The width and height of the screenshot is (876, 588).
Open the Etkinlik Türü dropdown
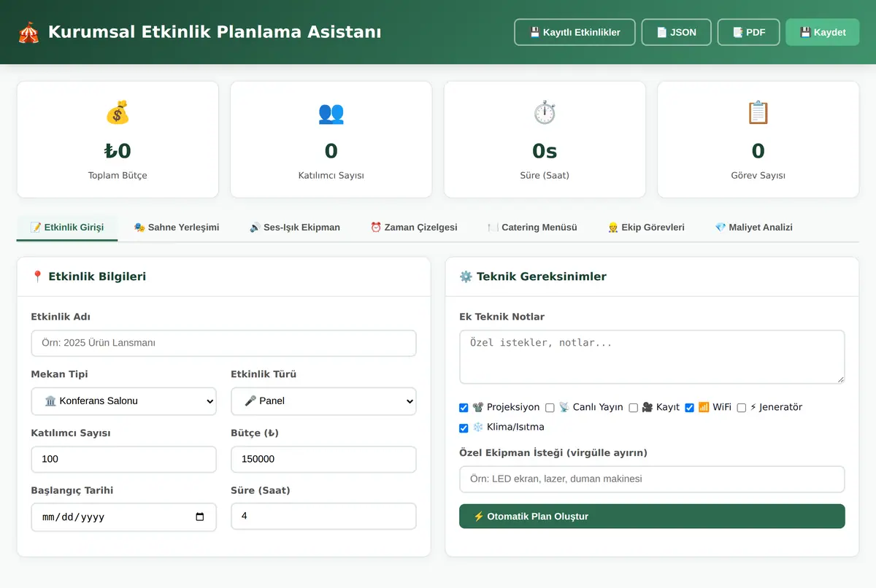pos(323,401)
